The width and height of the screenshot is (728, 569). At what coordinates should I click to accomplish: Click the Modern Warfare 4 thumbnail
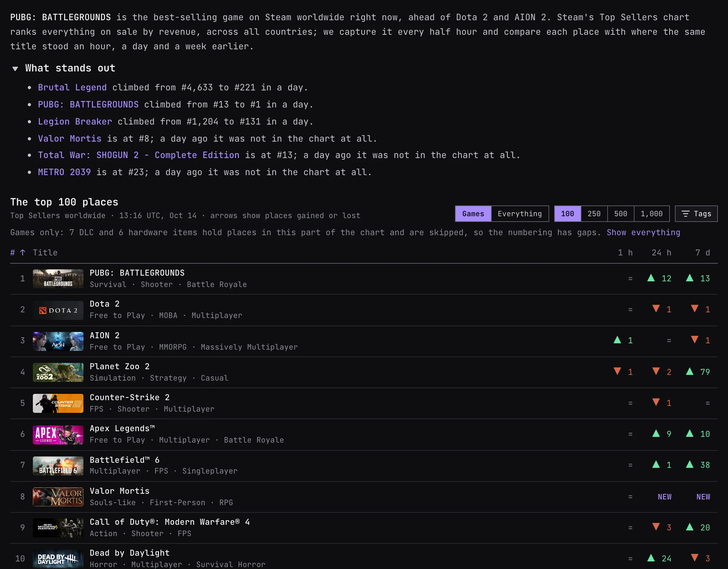point(58,528)
